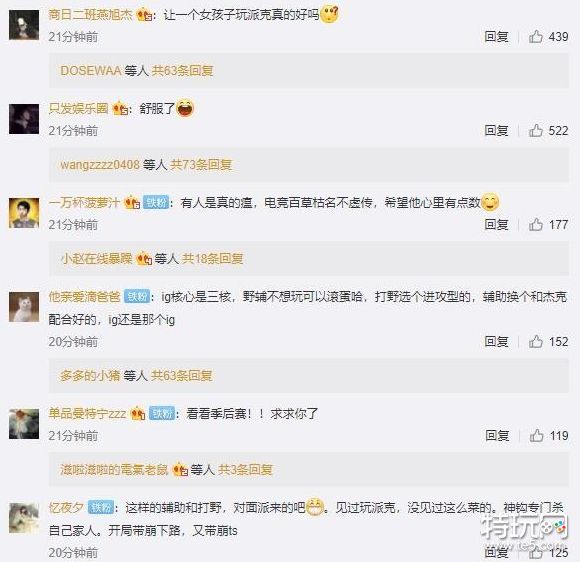580x562 pixels.
Task: Expand the 共18条回复 replies thread
Action: pyautogui.click(x=212, y=259)
